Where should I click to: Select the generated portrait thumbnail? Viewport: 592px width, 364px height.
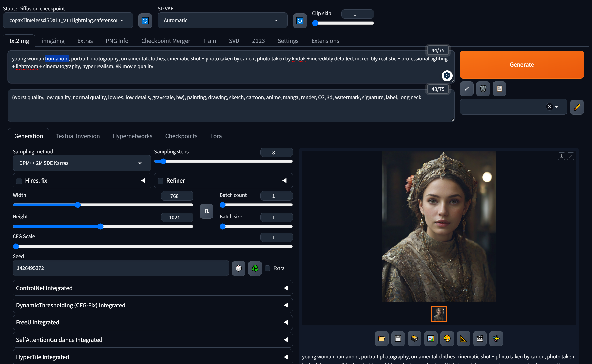tap(439, 314)
